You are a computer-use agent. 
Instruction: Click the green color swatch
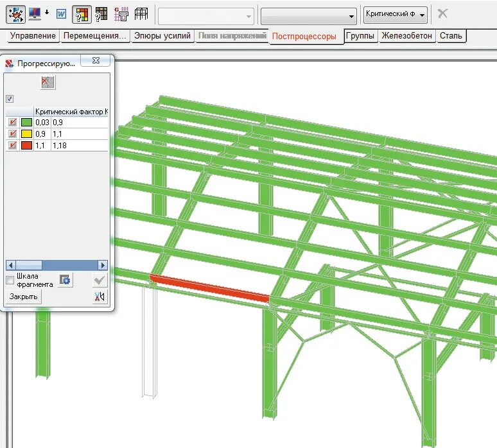(26, 123)
